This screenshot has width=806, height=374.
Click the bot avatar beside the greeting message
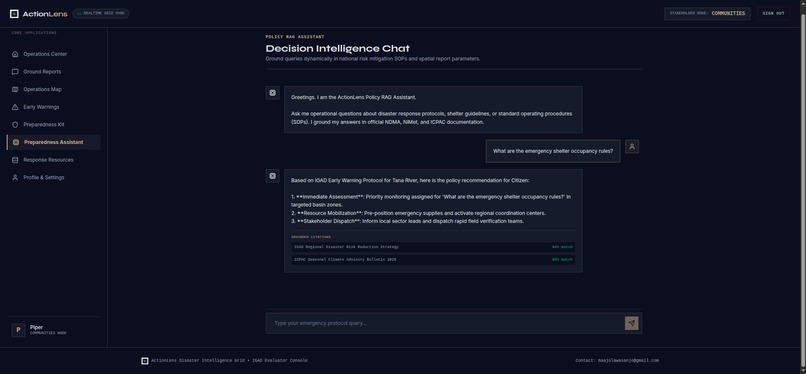click(x=272, y=93)
